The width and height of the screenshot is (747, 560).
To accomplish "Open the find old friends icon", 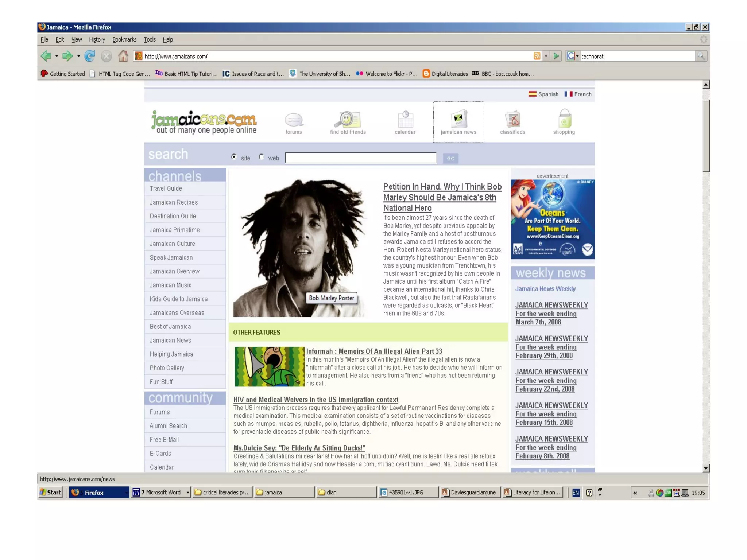I will (x=348, y=119).
